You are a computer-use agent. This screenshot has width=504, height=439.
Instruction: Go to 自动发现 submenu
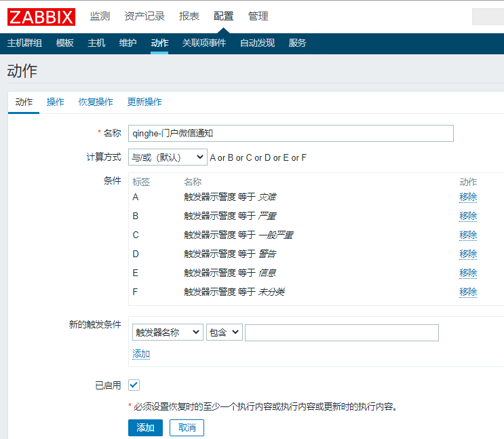[x=258, y=43]
